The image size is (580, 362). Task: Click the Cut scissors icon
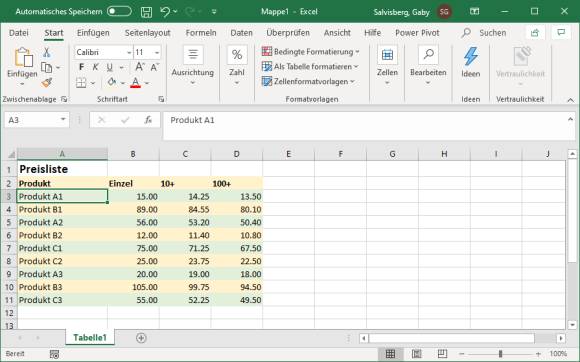(x=47, y=52)
